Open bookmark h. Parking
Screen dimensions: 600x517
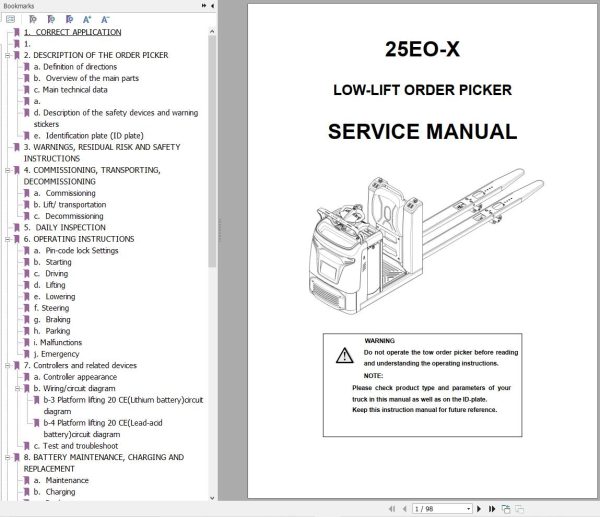click(x=52, y=331)
